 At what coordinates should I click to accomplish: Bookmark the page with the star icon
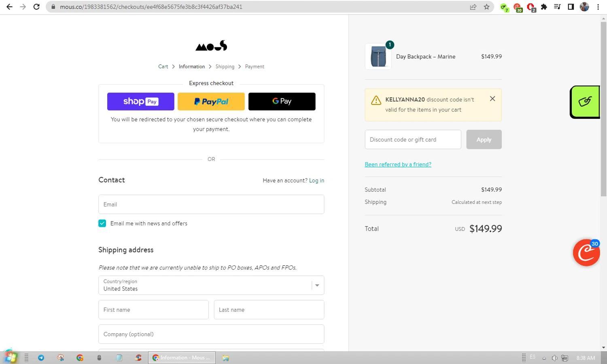click(486, 6)
